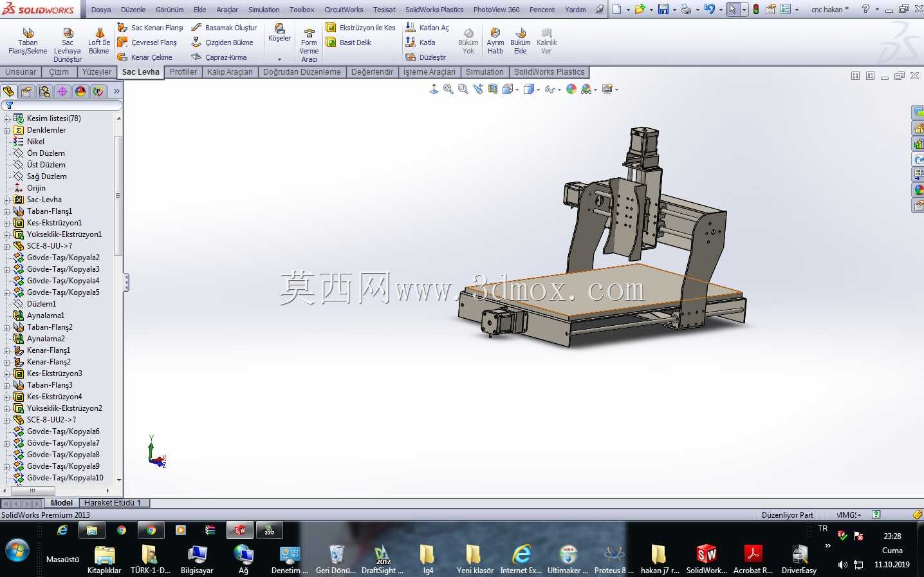The height and width of the screenshot is (577, 924).
Task: Expand more manager tabs chevron
Action: pos(116,91)
